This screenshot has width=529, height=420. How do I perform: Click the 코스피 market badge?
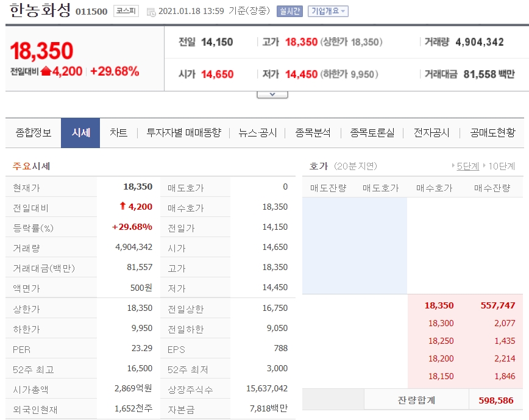pos(126,11)
